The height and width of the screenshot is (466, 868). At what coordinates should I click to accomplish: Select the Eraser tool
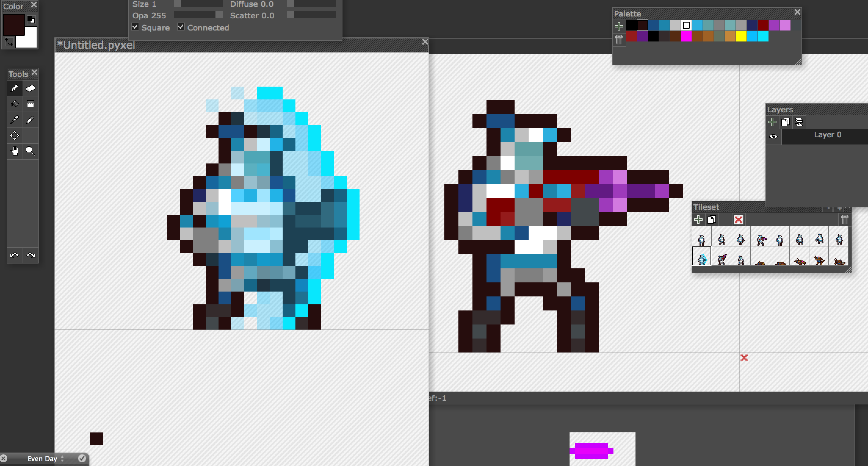[30, 88]
